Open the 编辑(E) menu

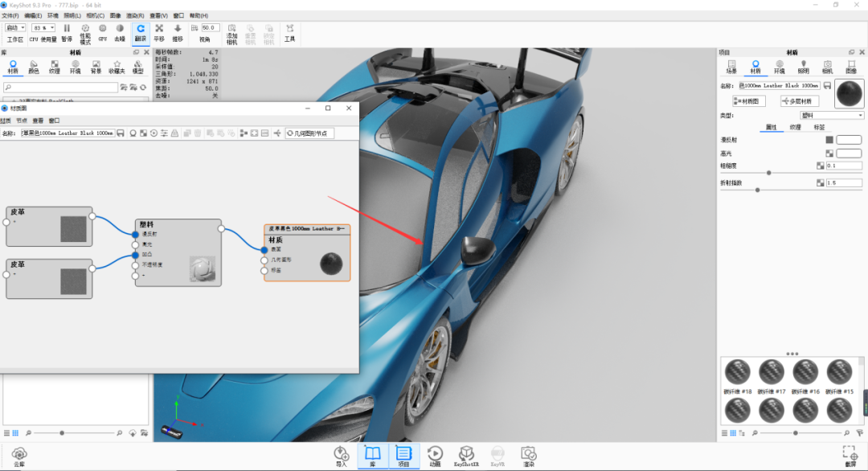click(33, 15)
